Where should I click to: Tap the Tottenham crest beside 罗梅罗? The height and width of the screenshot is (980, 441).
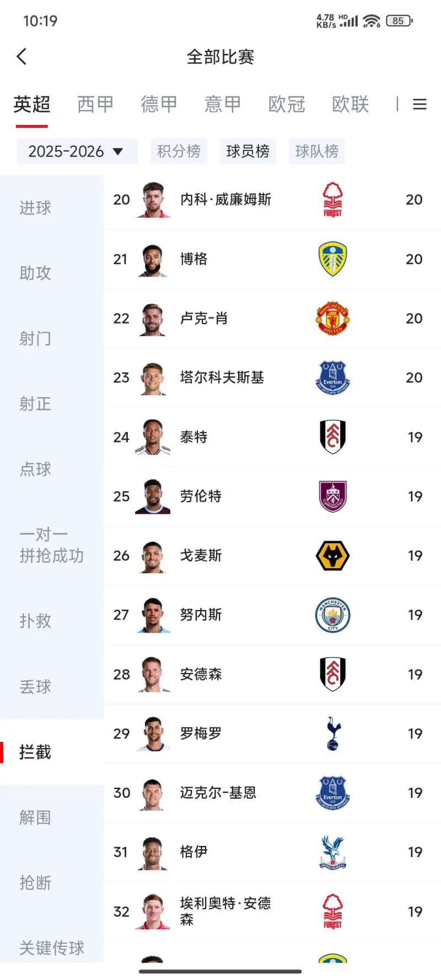click(332, 734)
